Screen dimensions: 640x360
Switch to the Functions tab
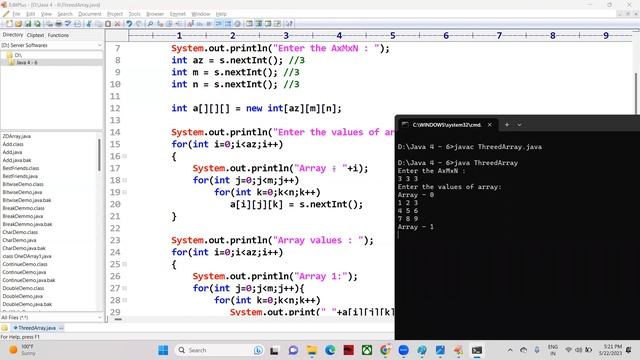click(x=58, y=35)
